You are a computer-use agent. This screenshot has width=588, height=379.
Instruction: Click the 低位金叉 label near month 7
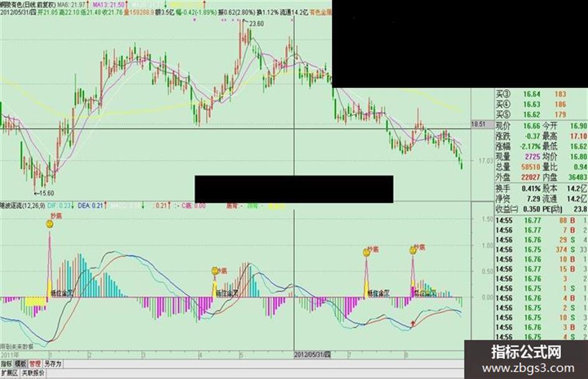pos(378,294)
